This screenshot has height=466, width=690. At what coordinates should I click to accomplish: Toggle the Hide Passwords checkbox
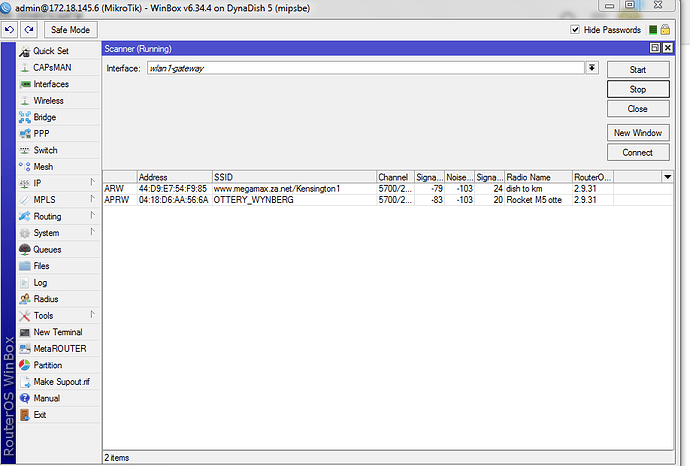click(x=575, y=30)
